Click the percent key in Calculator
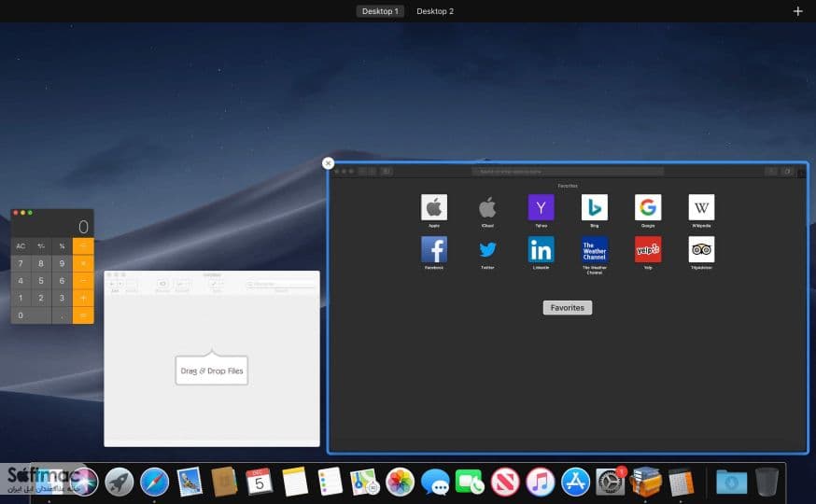Viewport: 816px width, 504px height. pos(62,246)
